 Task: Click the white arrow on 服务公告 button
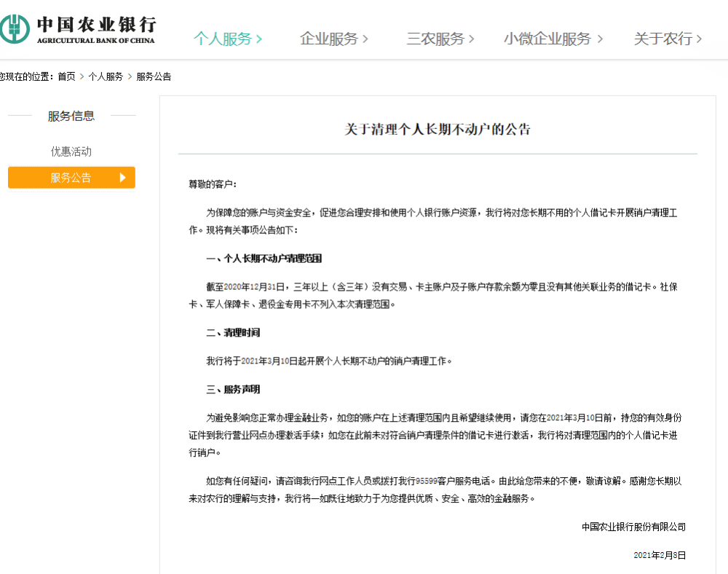122,178
